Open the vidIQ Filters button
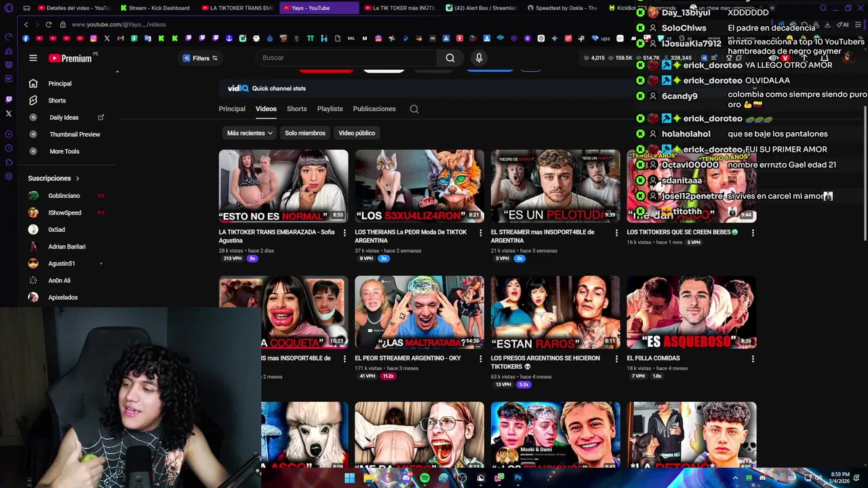 coord(200,58)
